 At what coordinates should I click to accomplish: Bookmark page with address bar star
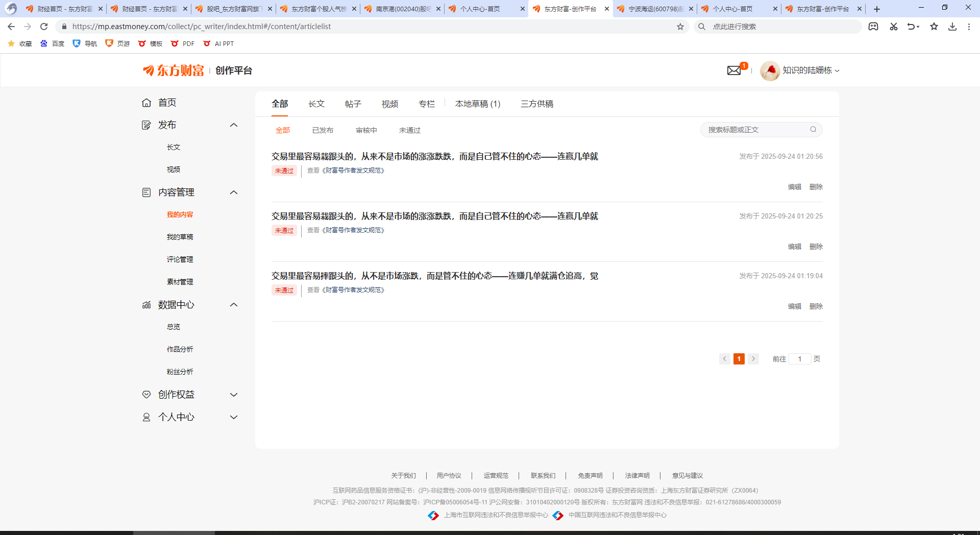680,27
